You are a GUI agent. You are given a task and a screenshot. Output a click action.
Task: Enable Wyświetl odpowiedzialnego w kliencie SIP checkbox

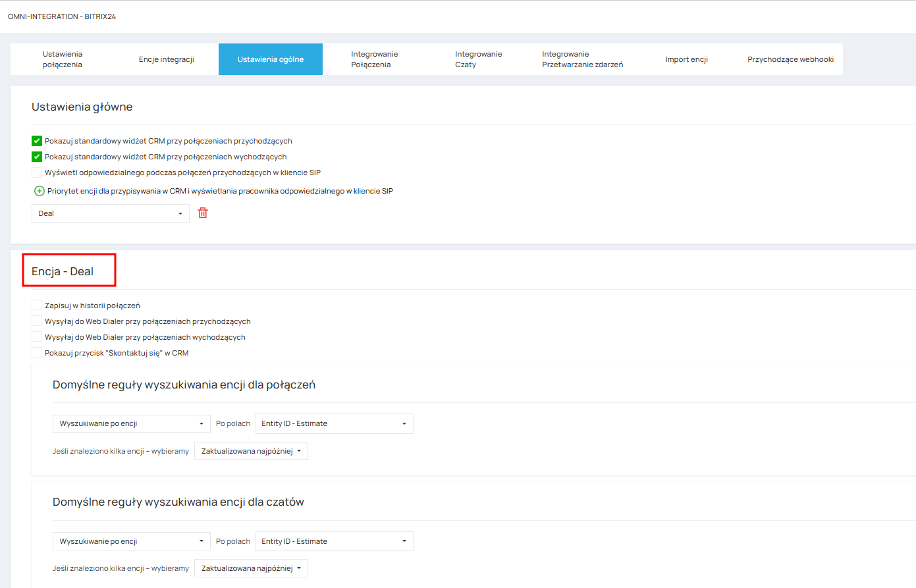[x=37, y=173]
